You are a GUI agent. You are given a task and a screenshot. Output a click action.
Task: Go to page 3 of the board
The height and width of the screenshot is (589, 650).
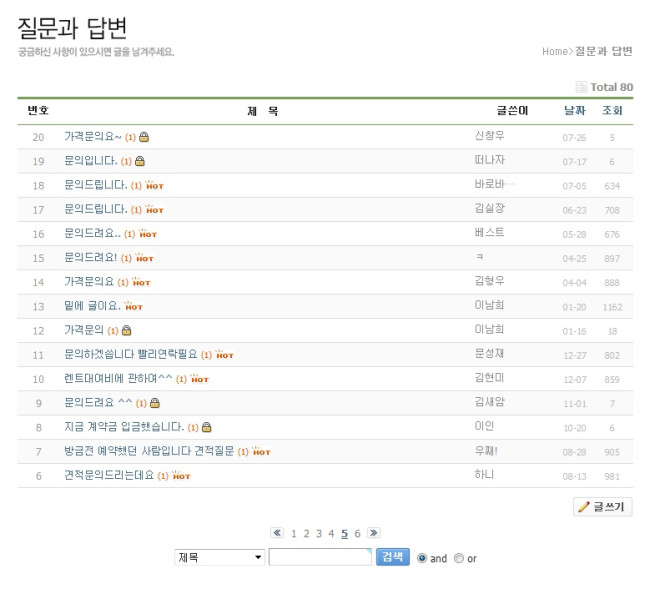[319, 533]
